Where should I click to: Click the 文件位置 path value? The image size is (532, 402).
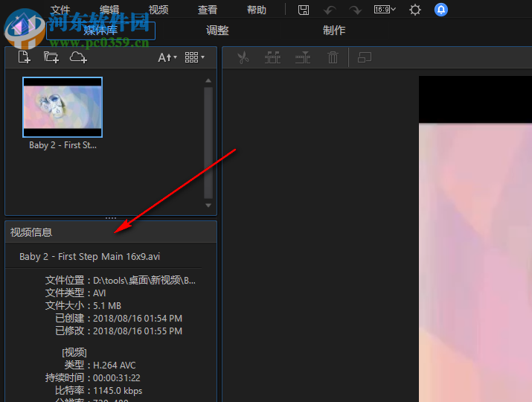click(x=144, y=281)
